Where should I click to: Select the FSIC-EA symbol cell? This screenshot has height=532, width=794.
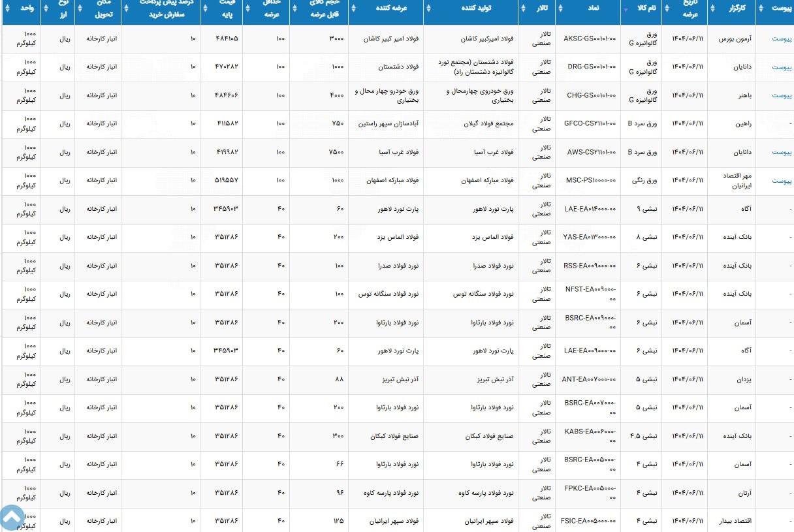[588, 521]
